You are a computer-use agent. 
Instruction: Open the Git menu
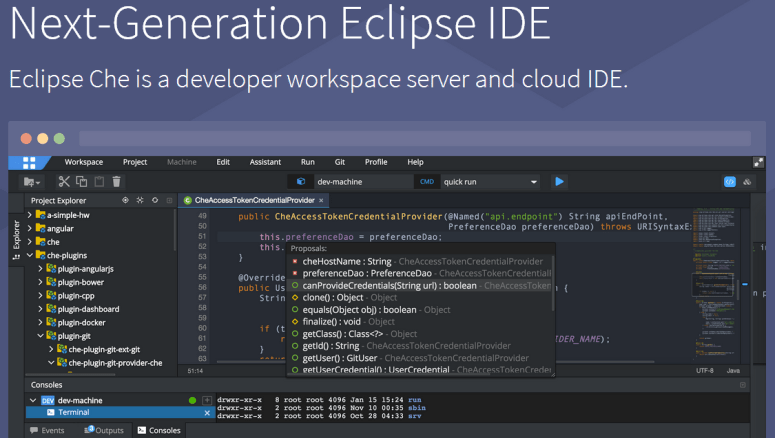point(339,162)
